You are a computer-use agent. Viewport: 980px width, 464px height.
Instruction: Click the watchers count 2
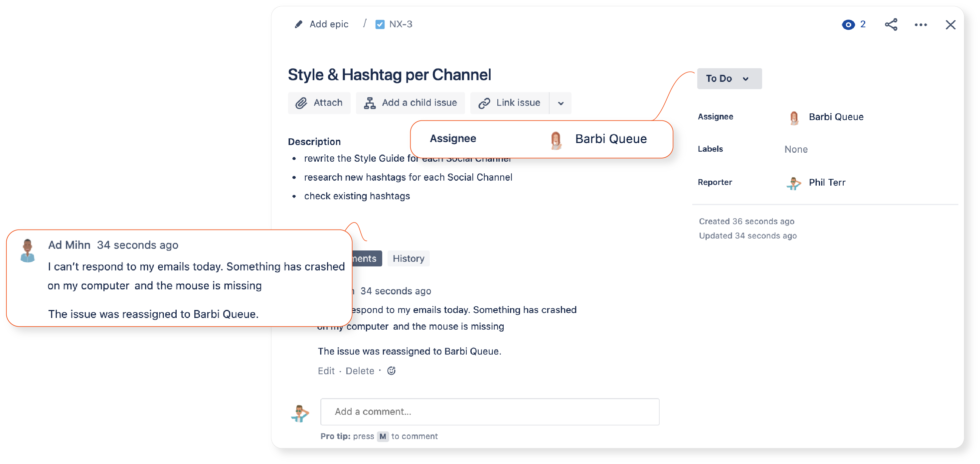tap(863, 24)
